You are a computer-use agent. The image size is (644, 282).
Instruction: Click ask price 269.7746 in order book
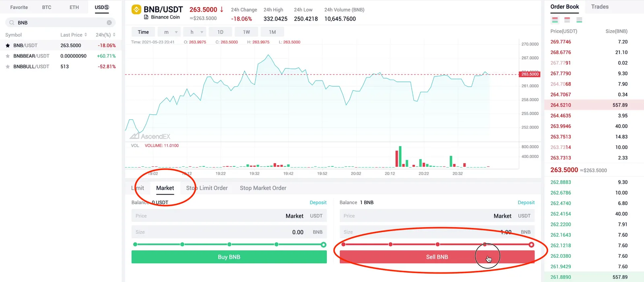click(x=561, y=42)
